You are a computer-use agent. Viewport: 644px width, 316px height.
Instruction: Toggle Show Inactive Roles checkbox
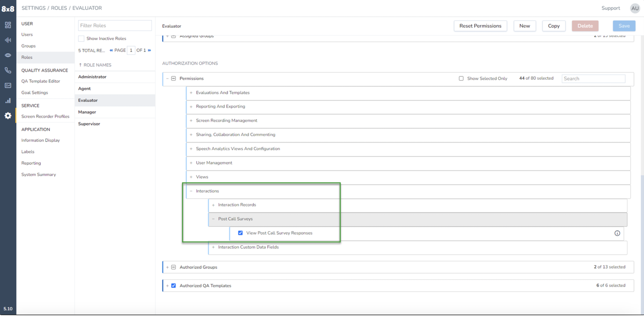click(x=81, y=38)
